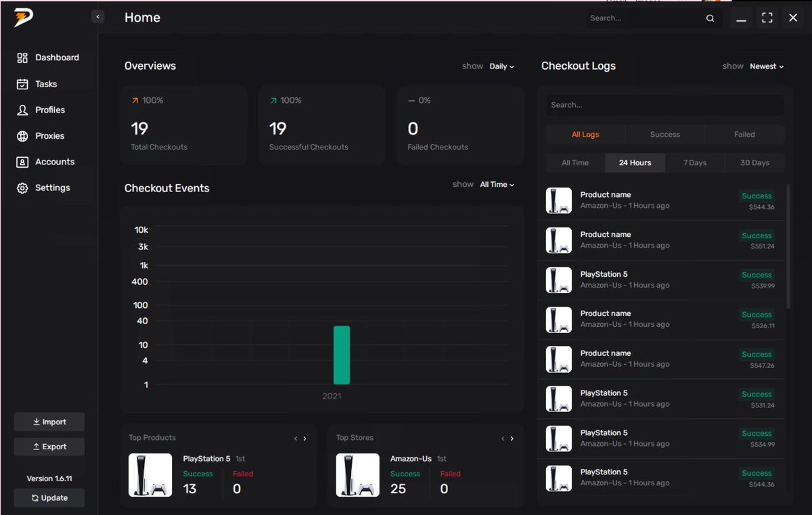Click the Checkout Logs search field
This screenshot has height=515, width=812.
click(665, 105)
